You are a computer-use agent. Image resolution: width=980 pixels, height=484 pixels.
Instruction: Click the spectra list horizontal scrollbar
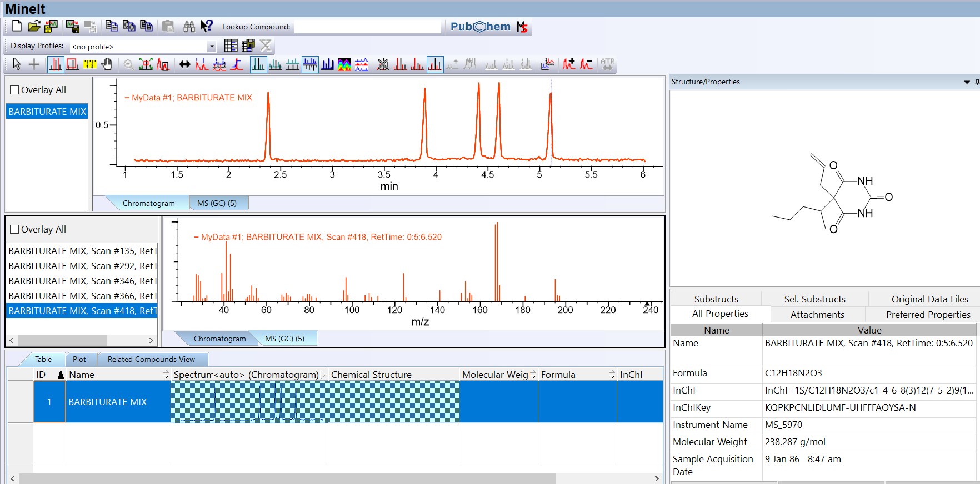(61, 340)
